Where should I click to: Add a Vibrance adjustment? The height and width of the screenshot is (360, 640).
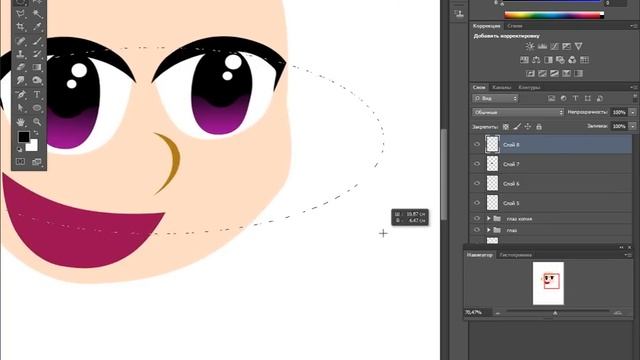click(578, 46)
